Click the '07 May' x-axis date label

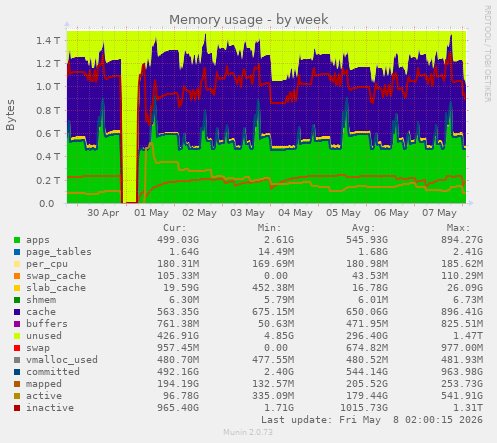pos(439,213)
